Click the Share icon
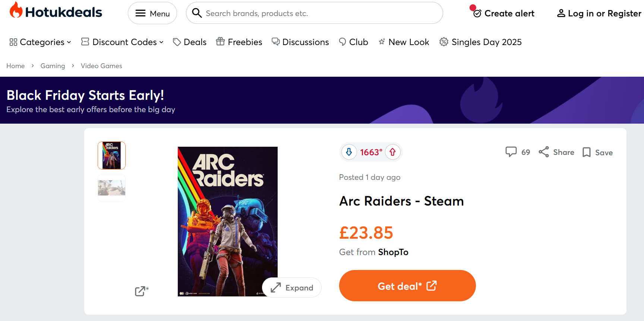The width and height of the screenshot is (644, 321). 544,152
